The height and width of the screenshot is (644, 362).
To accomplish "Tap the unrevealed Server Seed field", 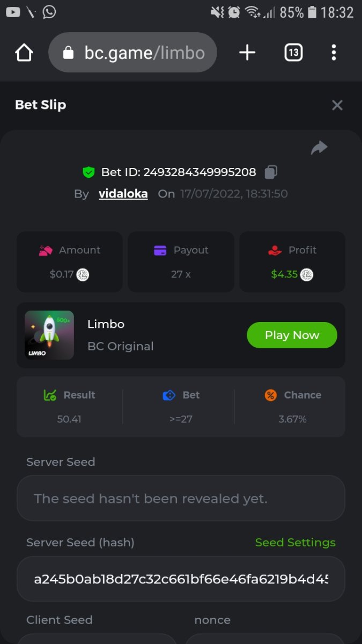I will point(181,499).
